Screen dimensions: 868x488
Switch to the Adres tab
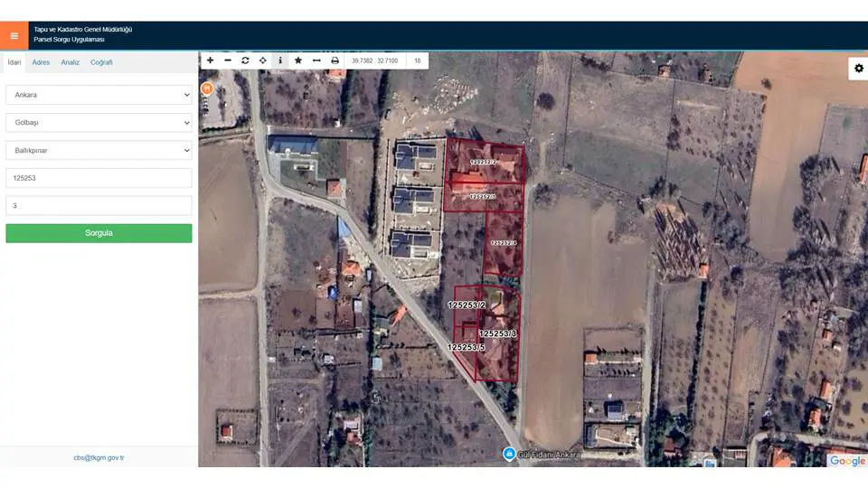[x=41, y=62]
